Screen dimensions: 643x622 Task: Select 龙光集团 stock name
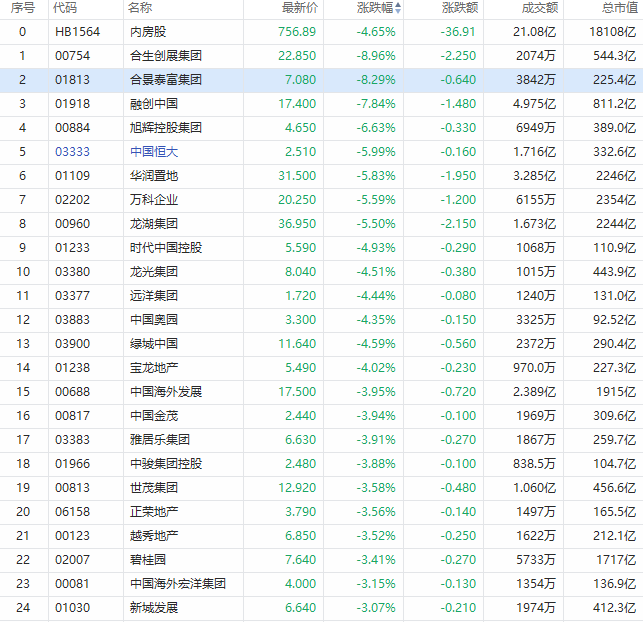click(154, 271)
